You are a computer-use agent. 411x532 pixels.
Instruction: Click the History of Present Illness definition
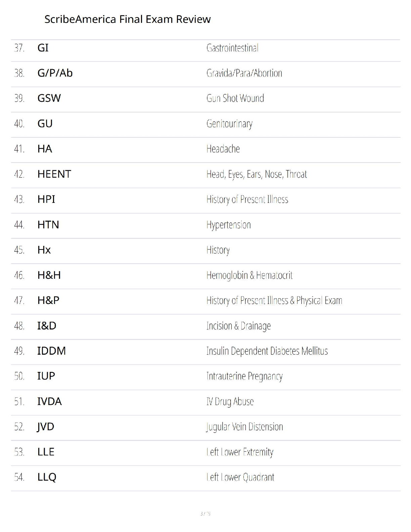point(247,199)
